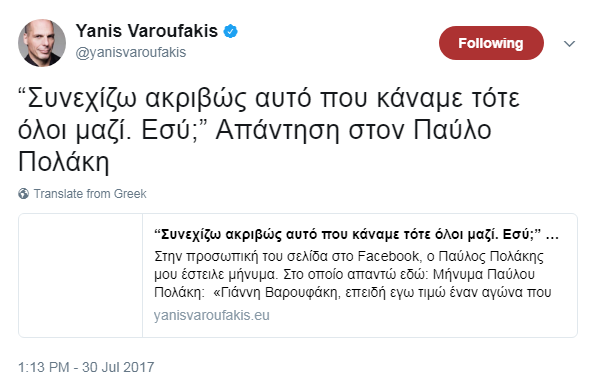Screen dimensions: 597x381
Task: Click card text line starting Στην προσωπική
Action: click(x=349, y=256)
